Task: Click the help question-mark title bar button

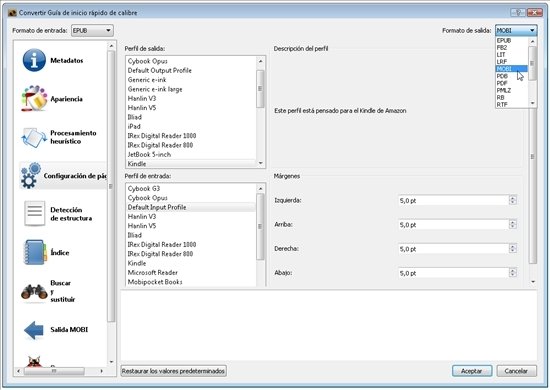Action: (518, 13)
